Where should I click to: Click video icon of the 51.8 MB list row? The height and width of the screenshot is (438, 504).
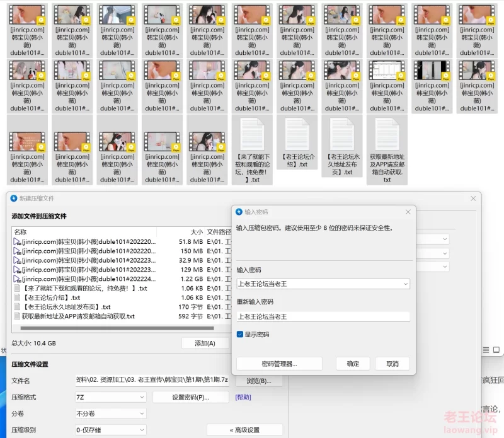click(x=17, y=242)
